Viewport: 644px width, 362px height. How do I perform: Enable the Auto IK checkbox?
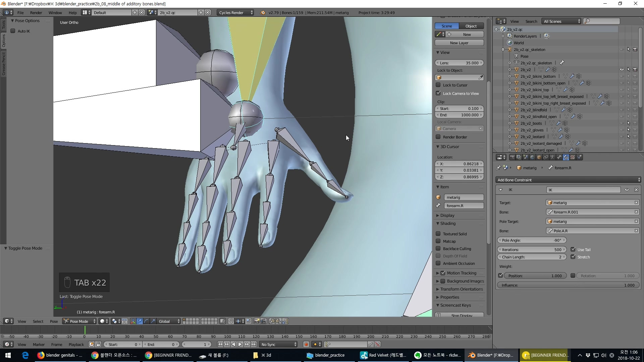coord(13,31)
